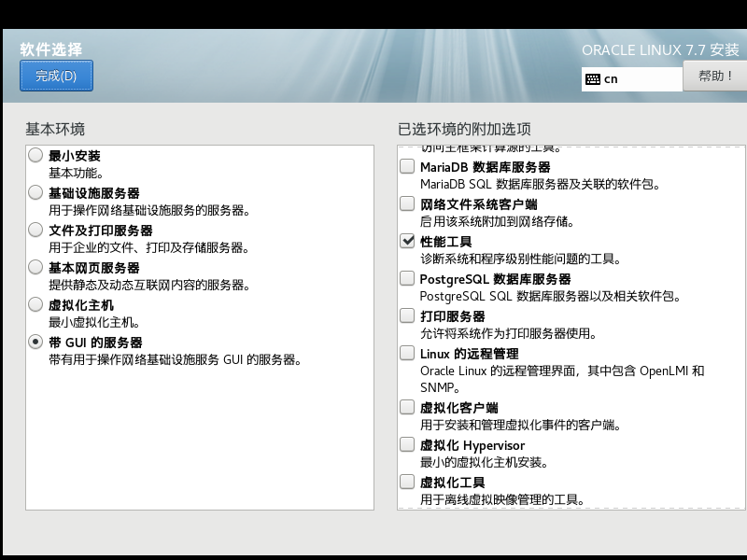
Task: Check the Linux 的远程管理 option
Action: pyautogui.click(x=407, y=353)
